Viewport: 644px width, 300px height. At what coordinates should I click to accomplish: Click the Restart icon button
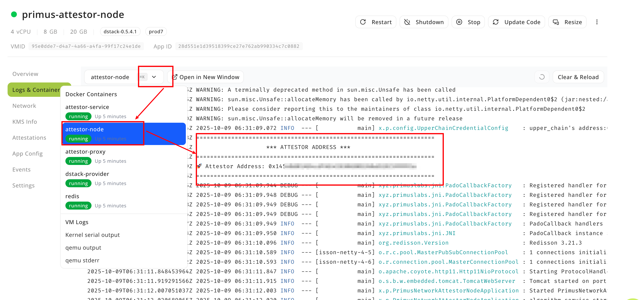tap(363, 22)
